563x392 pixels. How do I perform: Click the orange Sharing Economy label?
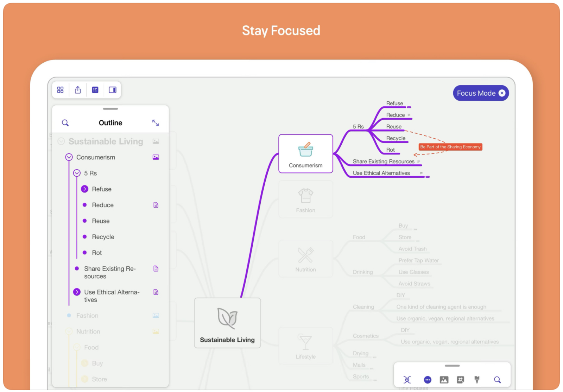click(450, 147)
